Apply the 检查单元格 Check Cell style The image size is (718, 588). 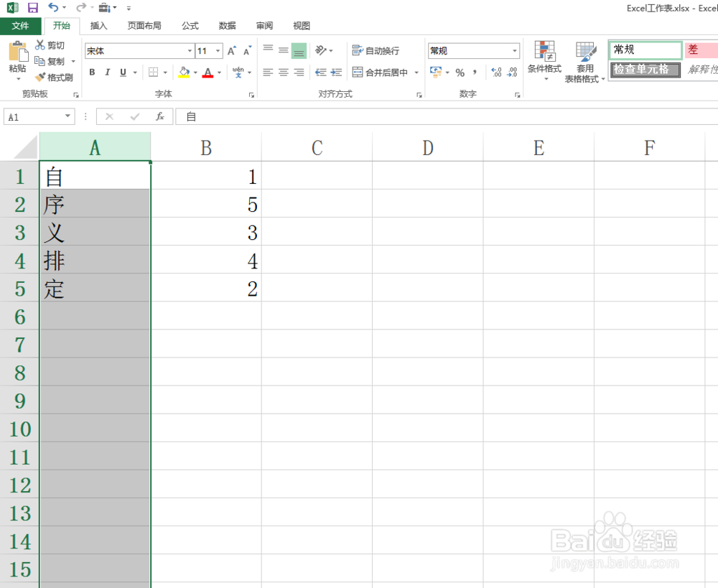tap(645, 70)
